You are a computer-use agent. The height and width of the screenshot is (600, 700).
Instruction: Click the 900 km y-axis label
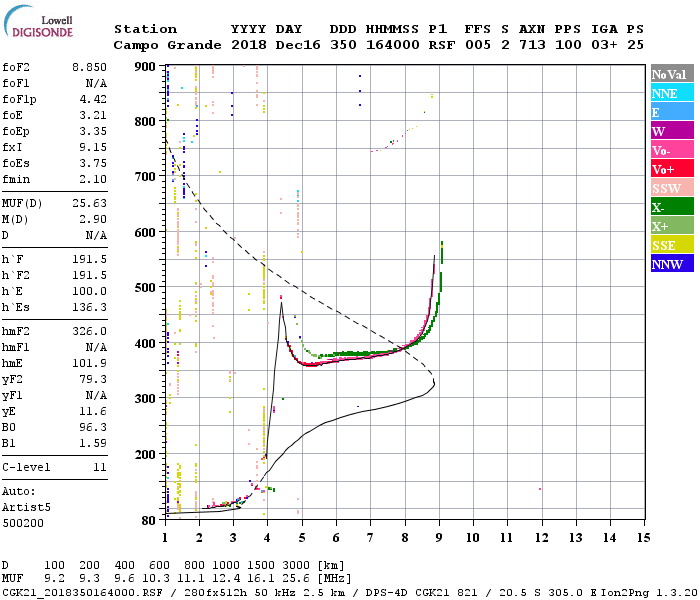point(145,67)
